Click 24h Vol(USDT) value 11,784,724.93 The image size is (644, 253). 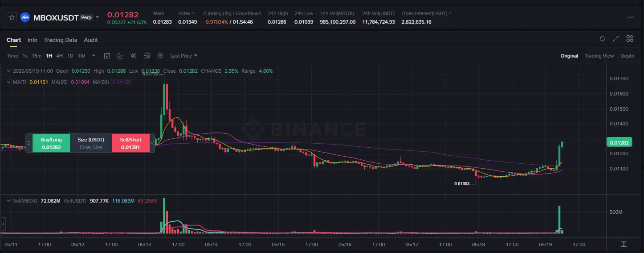(x=379, y=22)
